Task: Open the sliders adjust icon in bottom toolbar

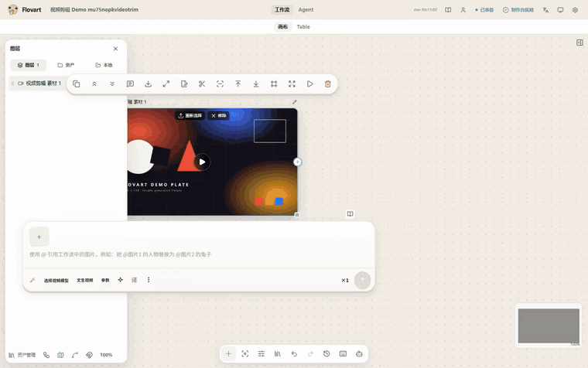Action: [x=262, y=354]
